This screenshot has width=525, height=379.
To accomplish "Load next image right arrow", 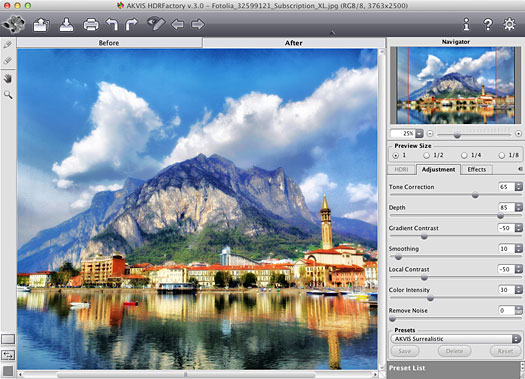I will 198,24.
